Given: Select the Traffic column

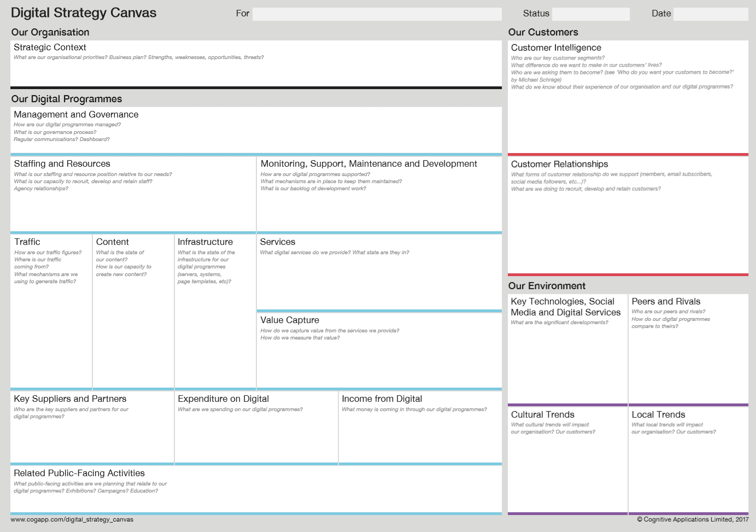Looking at the screenshot, I should click(x=51, y=311).
